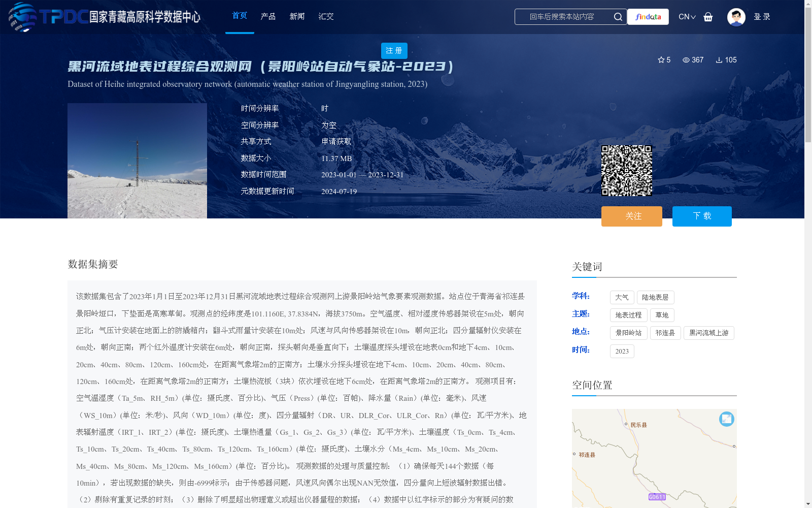
Task: Click the search magnifier icon
Action: point(618,17)
